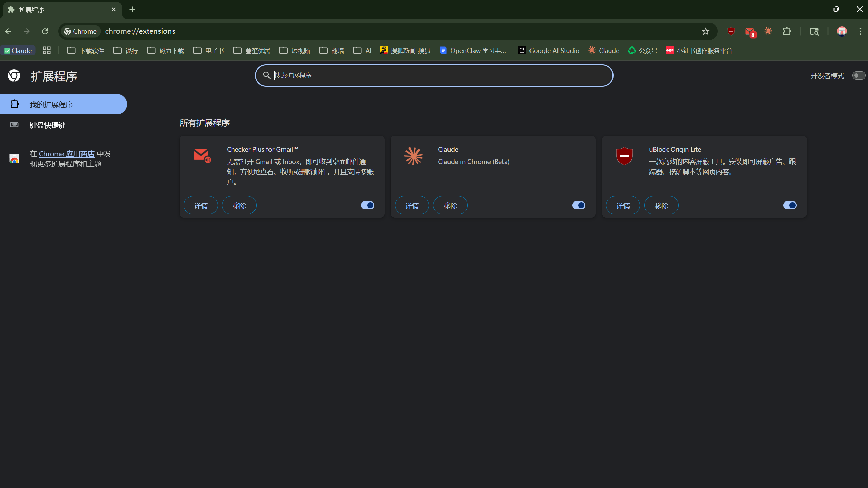
Task: Open Google AI Studio bookmark
Action: point(549,51)
